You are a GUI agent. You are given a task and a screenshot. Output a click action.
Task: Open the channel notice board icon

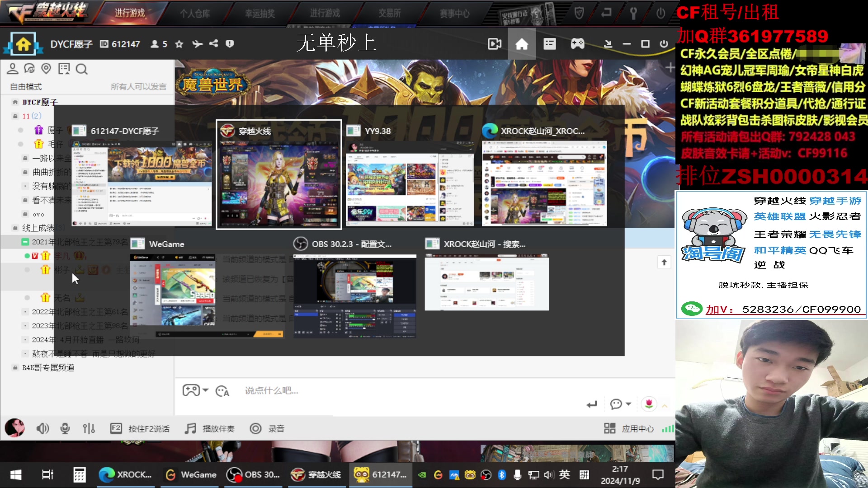[64, 69]
